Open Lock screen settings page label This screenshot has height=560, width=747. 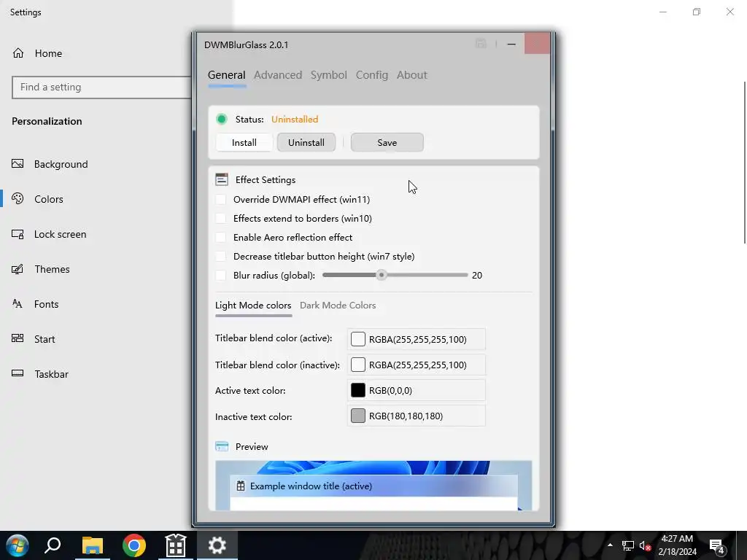tap(60, 234)
